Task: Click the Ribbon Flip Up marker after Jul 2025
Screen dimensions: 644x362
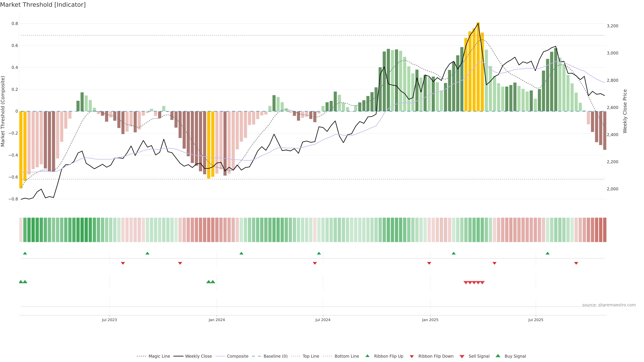Action: [548, 253]
